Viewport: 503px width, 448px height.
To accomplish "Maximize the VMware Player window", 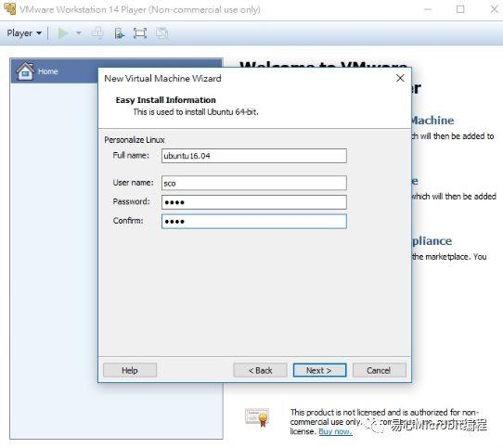I will click(460, 9).
